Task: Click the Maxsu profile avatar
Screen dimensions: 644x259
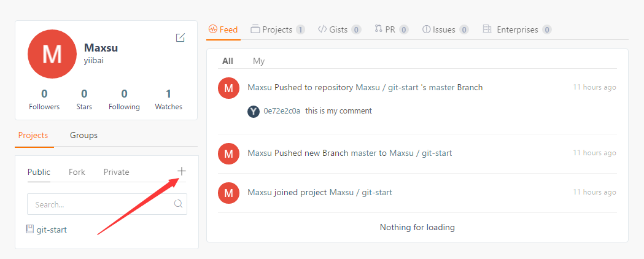Action: coord(52,54)
